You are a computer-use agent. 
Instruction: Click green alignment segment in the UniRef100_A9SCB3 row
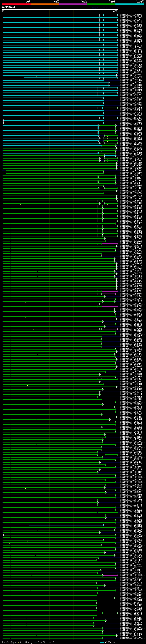tap(111, 108)
